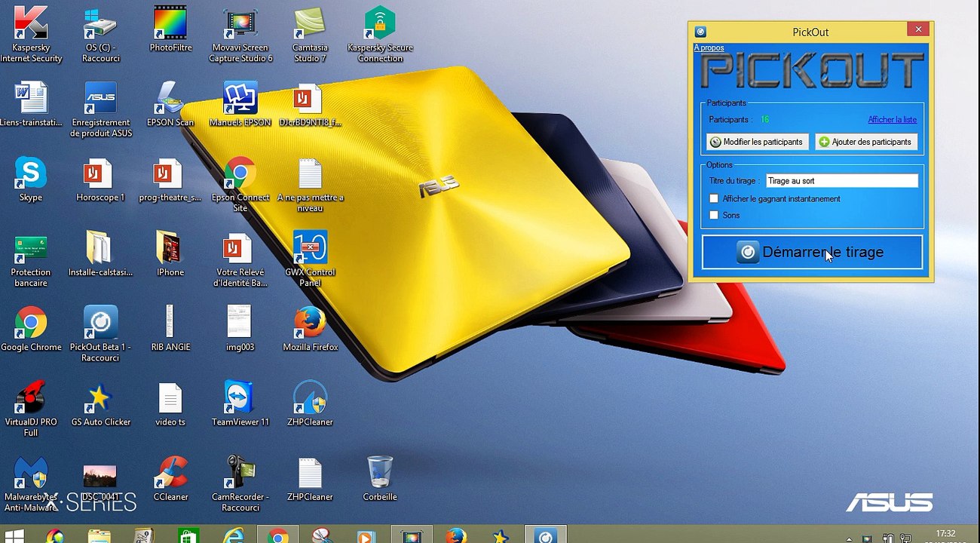Screen dimensions: 980x543
Task: Select the CamRecorder Raccourci icon
Action: [240, 483]
